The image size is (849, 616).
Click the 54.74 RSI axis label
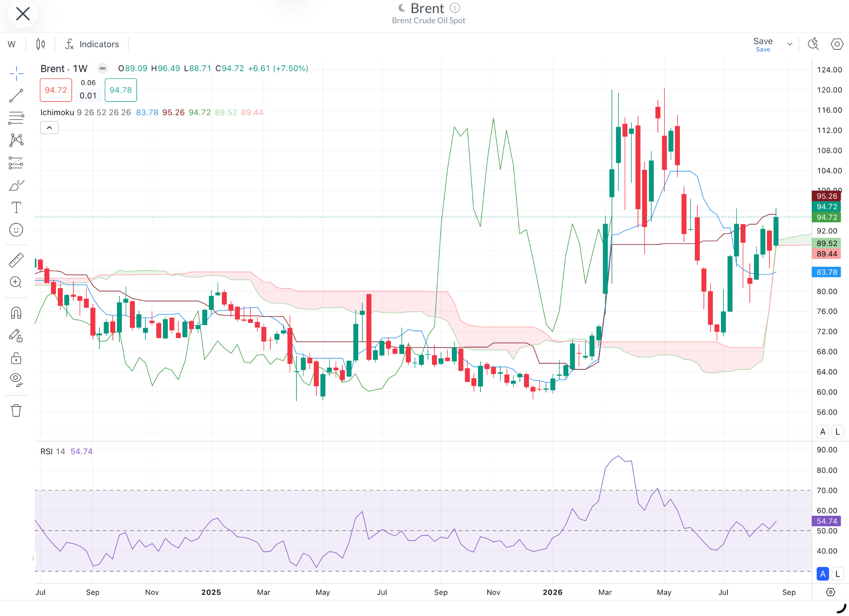coord(826,521)
